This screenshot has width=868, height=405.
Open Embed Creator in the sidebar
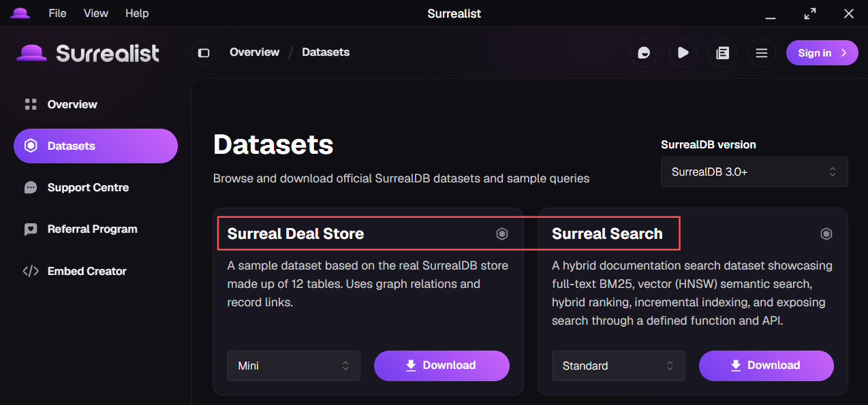[x=95, y=271]
